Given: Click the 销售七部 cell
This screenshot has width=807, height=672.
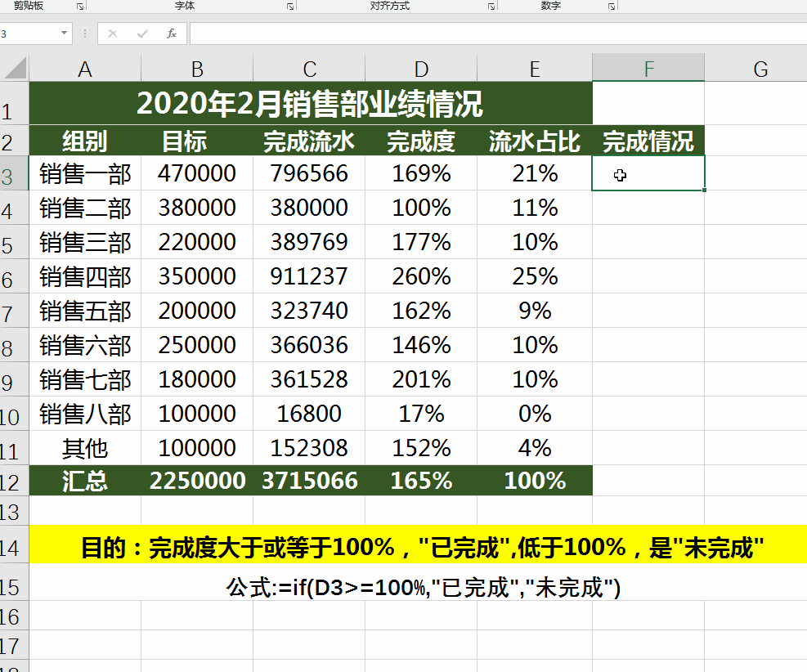Looking at the screenshot, I should click(x=85, y=379).
